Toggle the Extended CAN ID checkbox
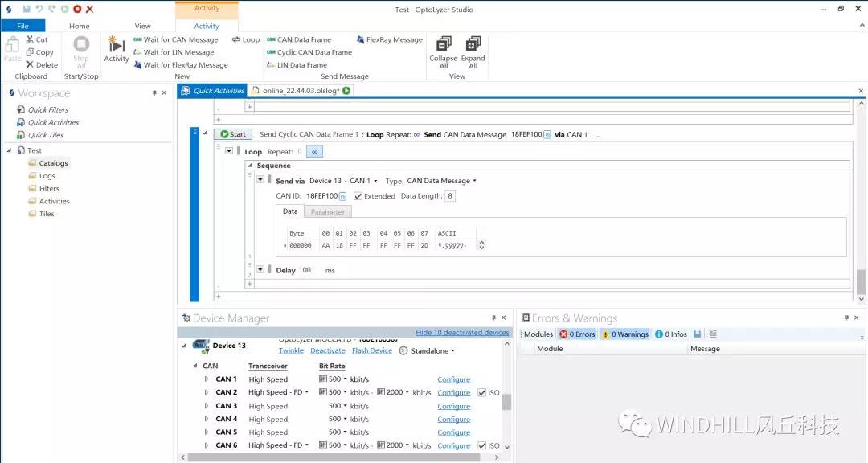Image resolution: width=868 pixels, height=463 pixels. point(358,196)
